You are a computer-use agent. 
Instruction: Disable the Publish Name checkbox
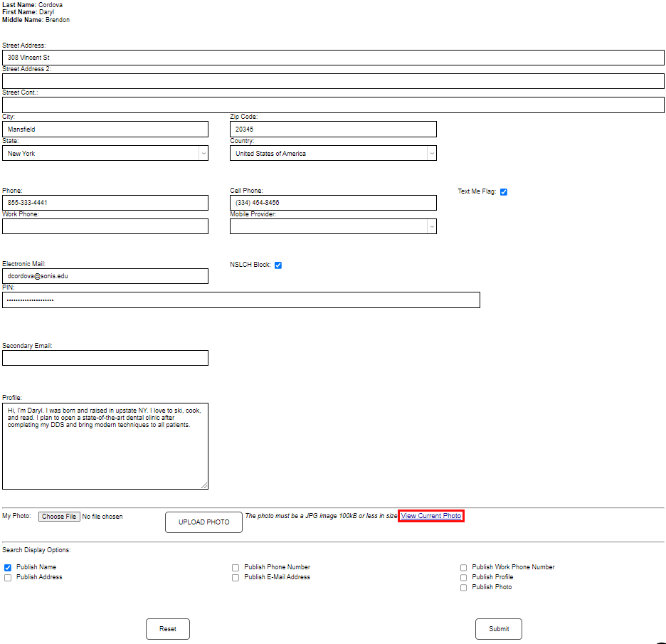7,567
